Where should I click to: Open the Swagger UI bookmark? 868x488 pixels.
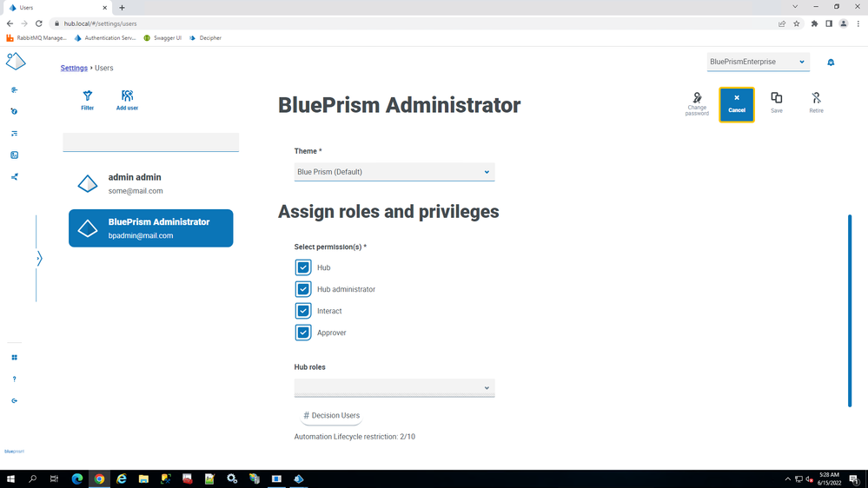[162, 38]
